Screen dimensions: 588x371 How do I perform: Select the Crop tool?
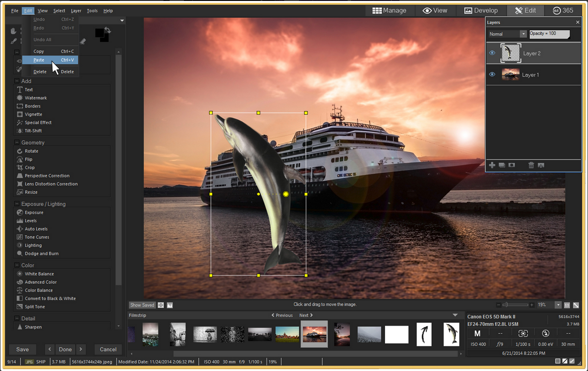[x=30, y=168]
